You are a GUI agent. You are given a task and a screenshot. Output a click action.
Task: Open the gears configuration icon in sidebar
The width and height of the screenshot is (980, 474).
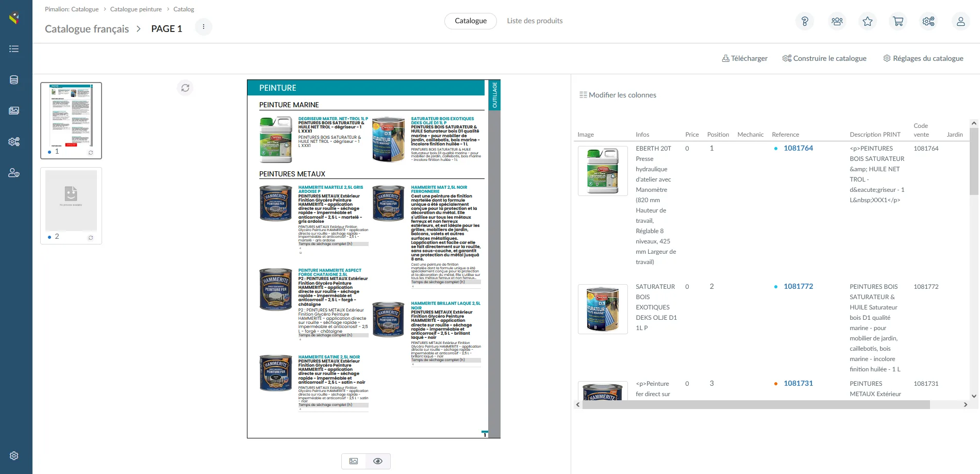(x=14, y=141)
